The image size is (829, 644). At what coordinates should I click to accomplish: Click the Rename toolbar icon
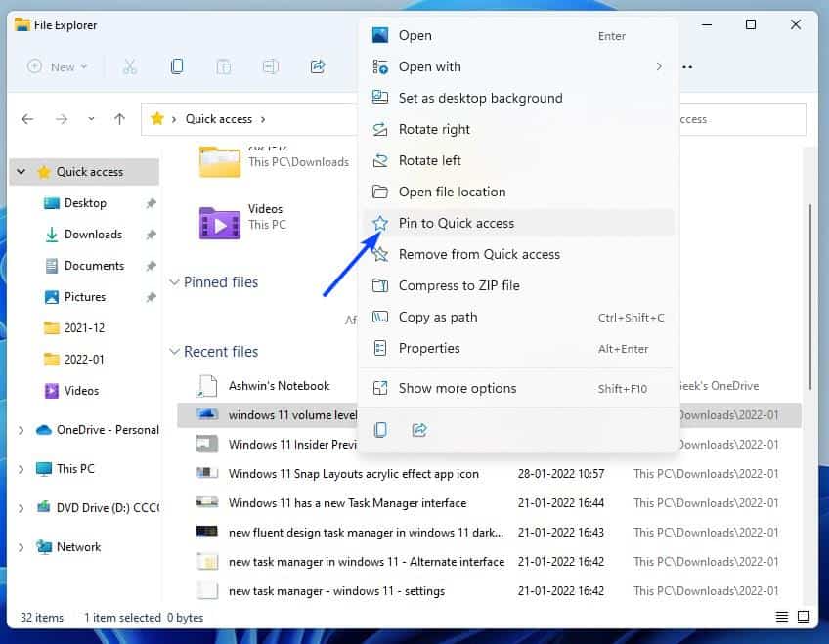click(270, 67)
